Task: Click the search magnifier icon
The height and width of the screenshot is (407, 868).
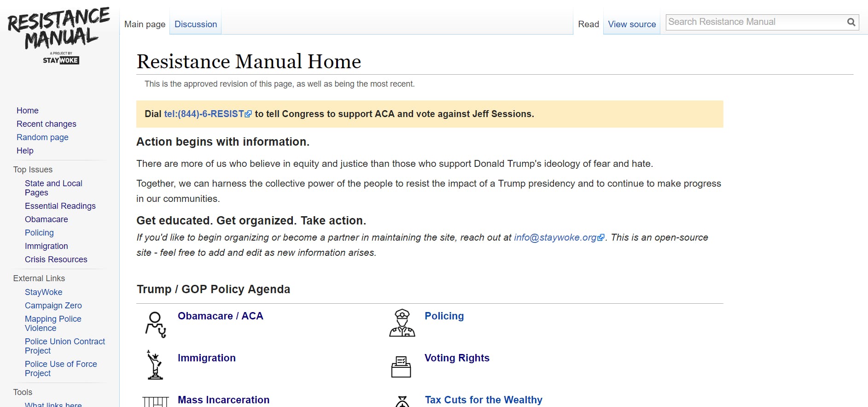Action: click(x=851, y=22)
